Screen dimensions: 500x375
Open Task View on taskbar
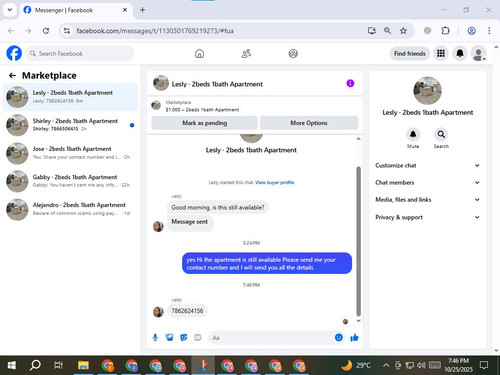pos(58,365)
